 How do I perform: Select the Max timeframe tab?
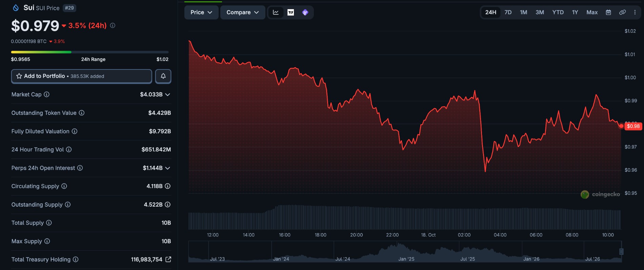click(592, 12)
